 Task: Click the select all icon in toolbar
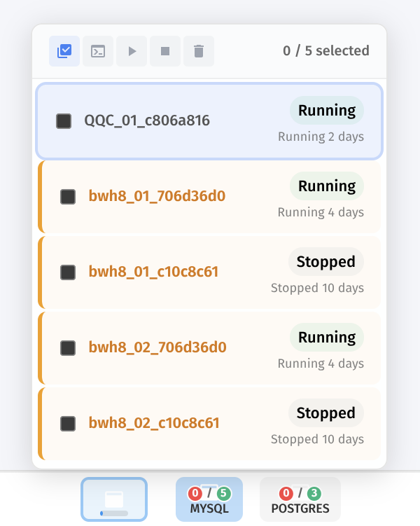pos(64,51)
